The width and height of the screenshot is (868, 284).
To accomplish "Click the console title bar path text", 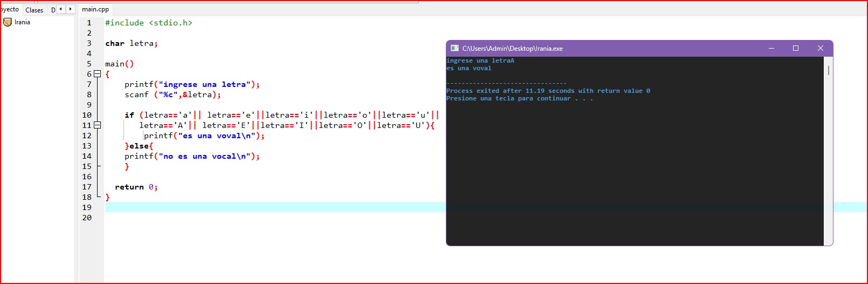I will click(512, 49).
